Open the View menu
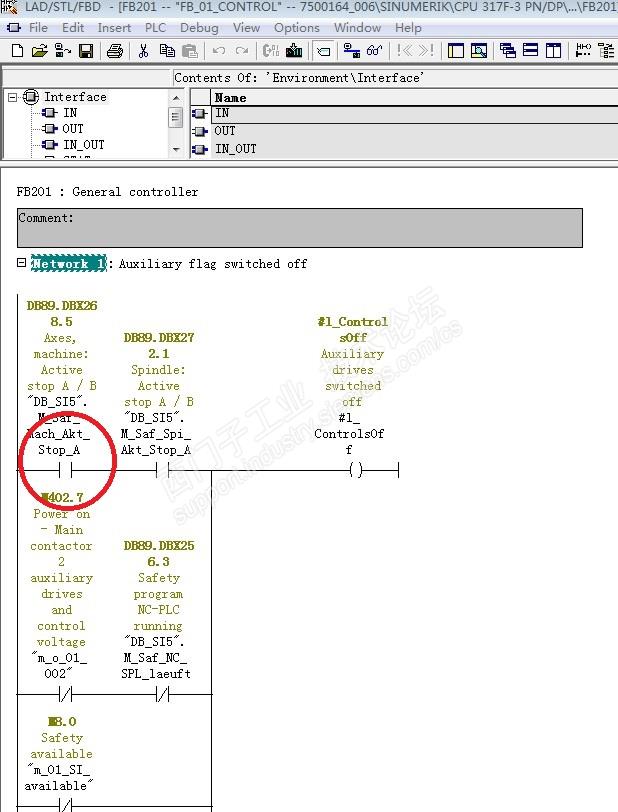The width and height of the screenshot is (618, 812). click(x=246, y=27)
